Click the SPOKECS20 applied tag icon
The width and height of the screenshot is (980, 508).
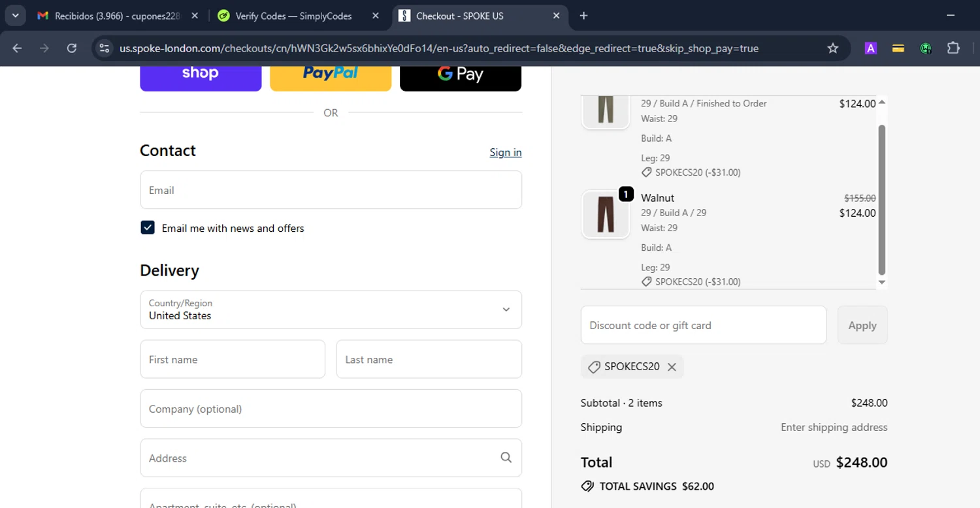[594, 367]
